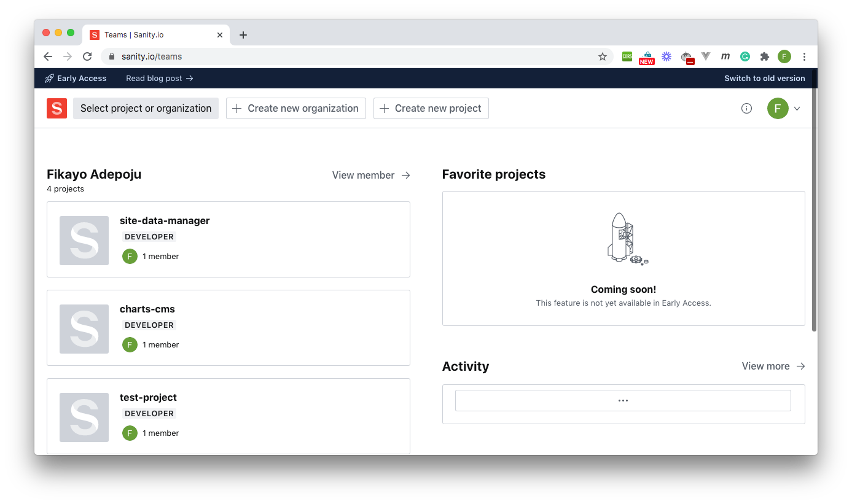This screenshot has height=504, width=852.
Task: Click arrow icon next to View member
Action: (405, 175)
